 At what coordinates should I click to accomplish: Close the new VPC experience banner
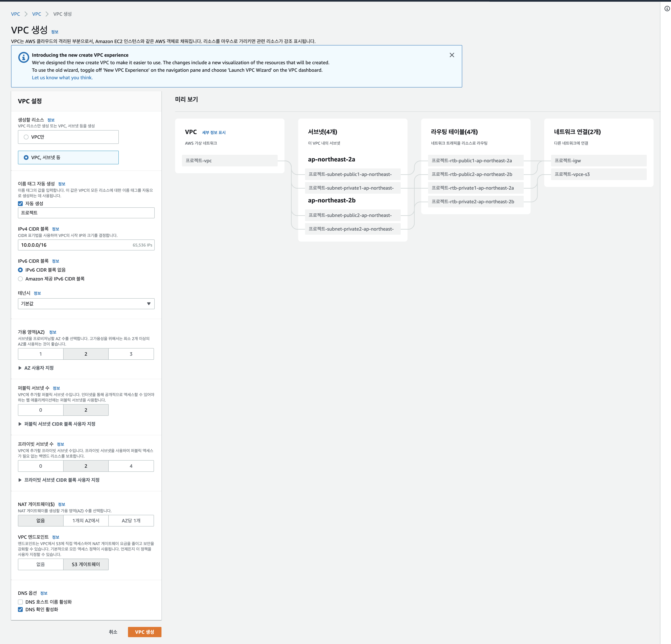(452, 55)
